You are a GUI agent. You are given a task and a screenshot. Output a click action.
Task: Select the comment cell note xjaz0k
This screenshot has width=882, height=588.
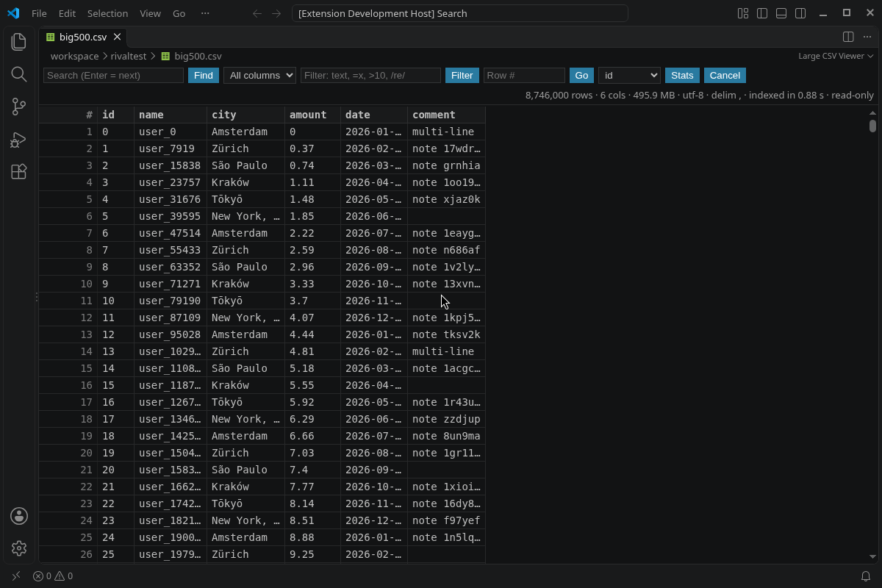(446, 199)
